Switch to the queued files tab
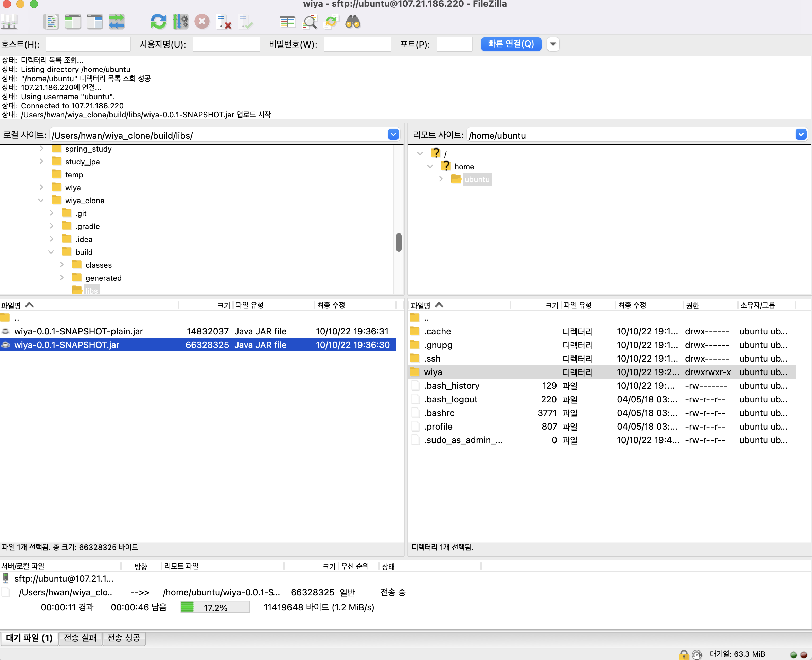Image resolution: width=812 pixels, height=660 pixels. pyautogui.click(x=29, y=638)
